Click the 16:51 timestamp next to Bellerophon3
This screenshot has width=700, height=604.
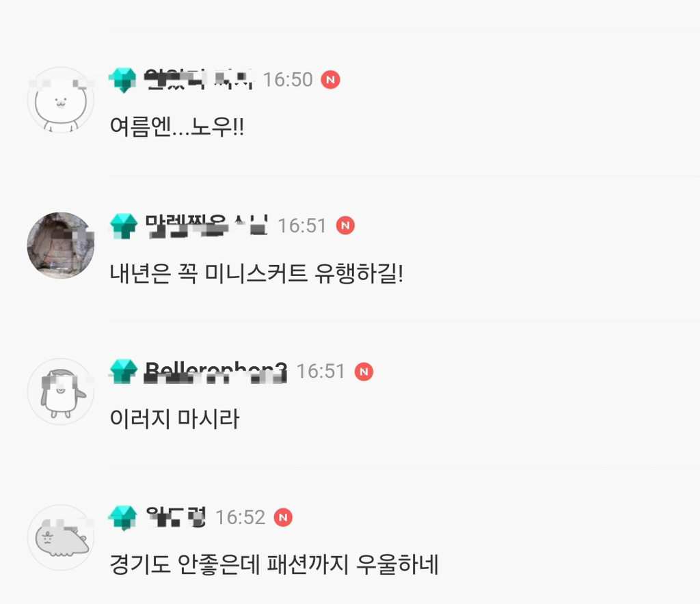tap(321, 372)
